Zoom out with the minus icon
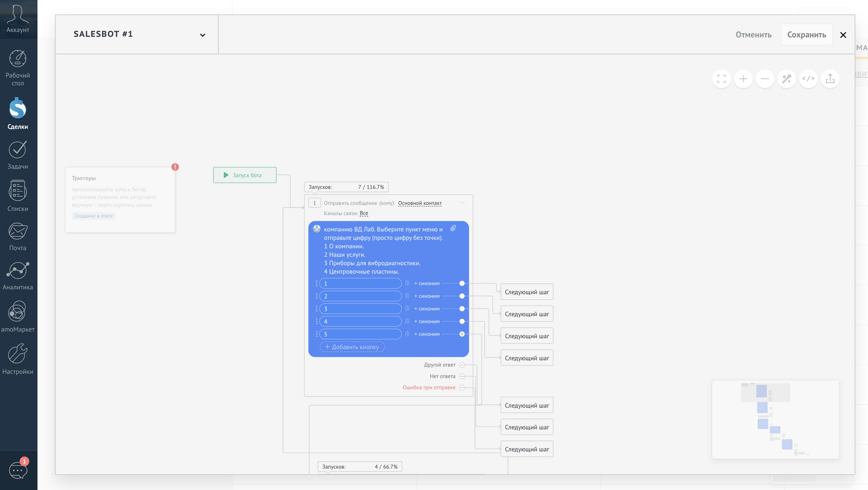The image size is (868, 490). [x=765, y=79]
